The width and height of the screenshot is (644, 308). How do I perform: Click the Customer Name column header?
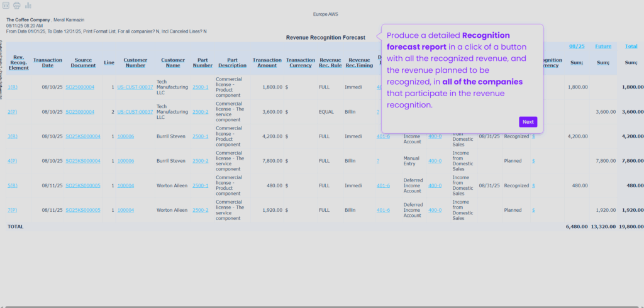coord(173,62)
